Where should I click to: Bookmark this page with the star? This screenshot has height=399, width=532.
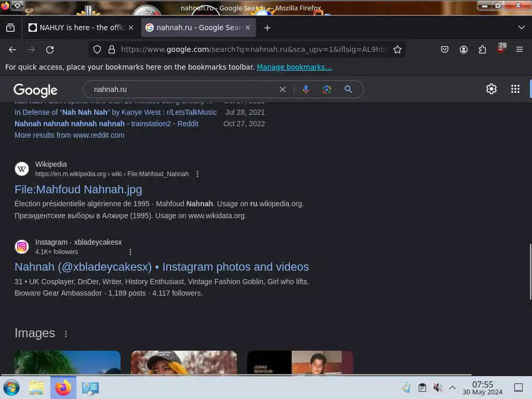point(397,49)
